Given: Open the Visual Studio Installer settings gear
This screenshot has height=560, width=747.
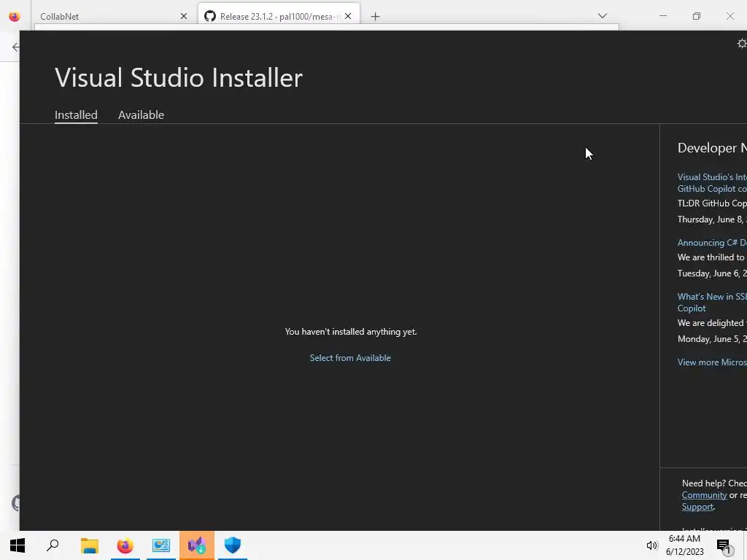Looking at the screenshot, I should (741, 44).
